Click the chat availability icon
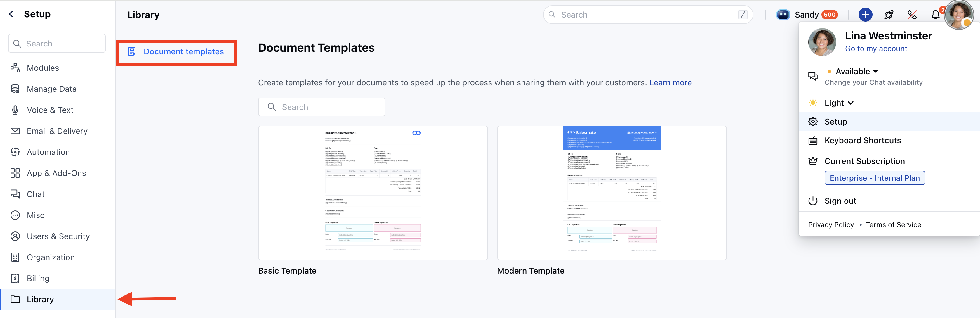 pos(813,76)
